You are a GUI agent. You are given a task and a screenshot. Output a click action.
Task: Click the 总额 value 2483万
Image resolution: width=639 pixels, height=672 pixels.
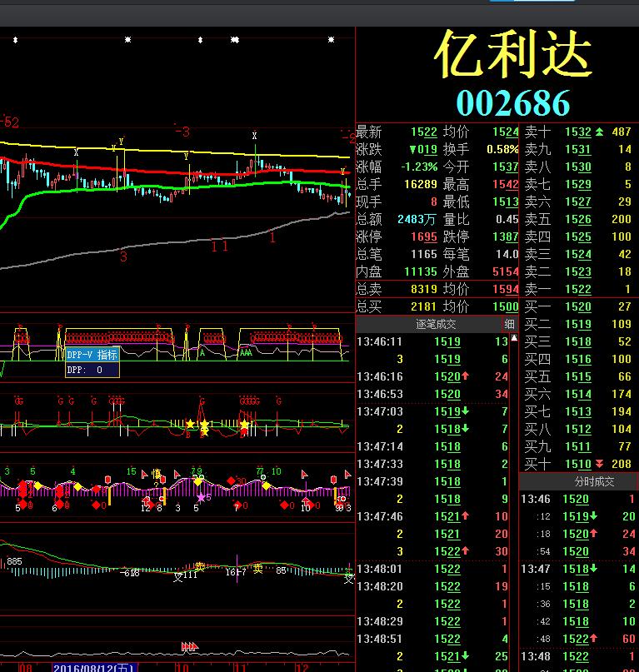[x=416, y=220]
